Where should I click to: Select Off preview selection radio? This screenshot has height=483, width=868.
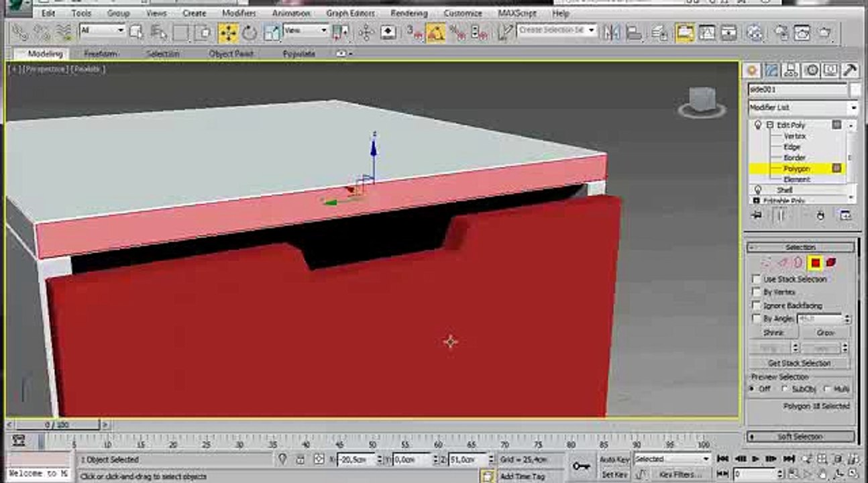point(752,389)
